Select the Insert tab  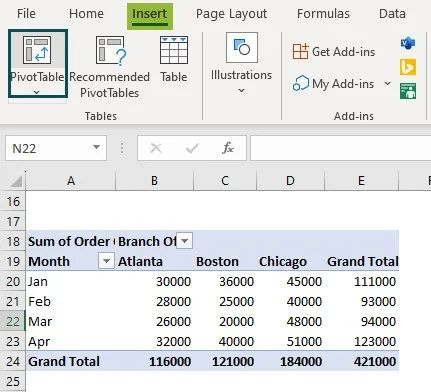[150, 15]
